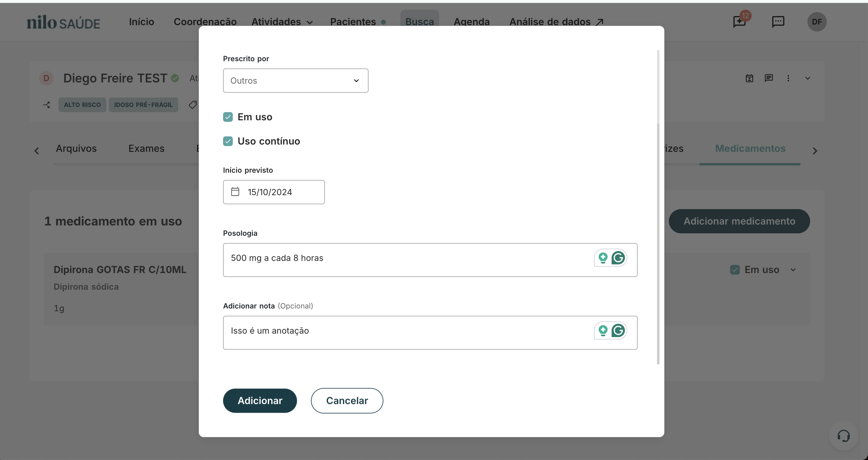
Task: Click the patient appointment calendar icon
Action: pos(749,78)
